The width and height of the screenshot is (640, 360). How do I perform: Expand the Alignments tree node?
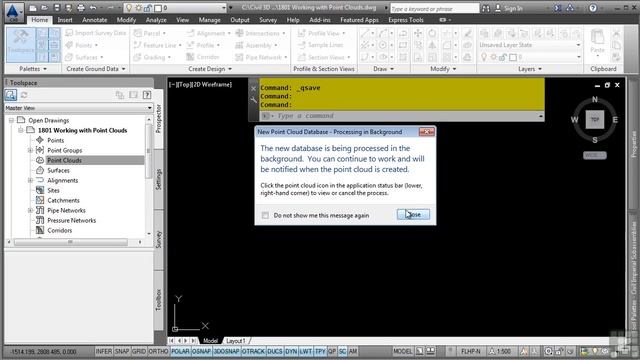[30, 180]
